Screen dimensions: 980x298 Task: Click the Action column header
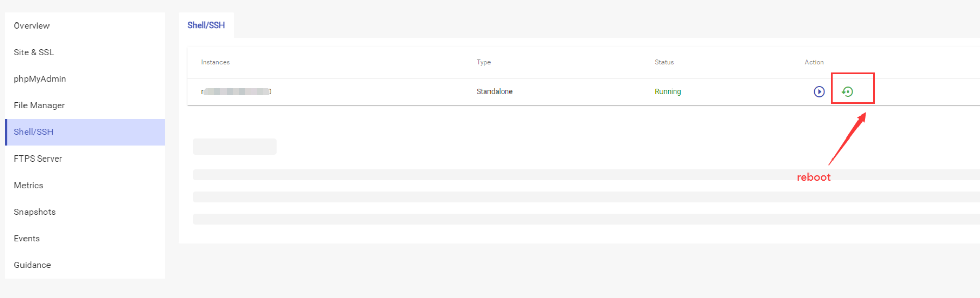pos(814,62)
